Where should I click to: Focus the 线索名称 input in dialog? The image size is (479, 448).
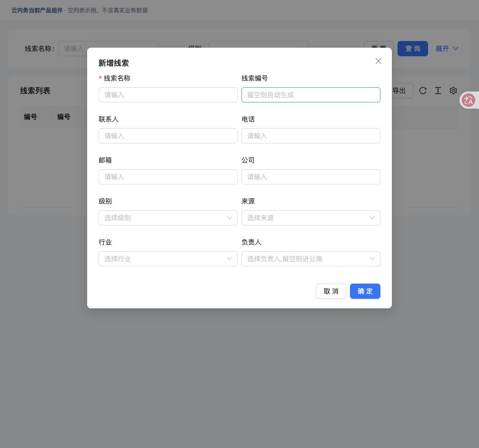coord(168,95)
